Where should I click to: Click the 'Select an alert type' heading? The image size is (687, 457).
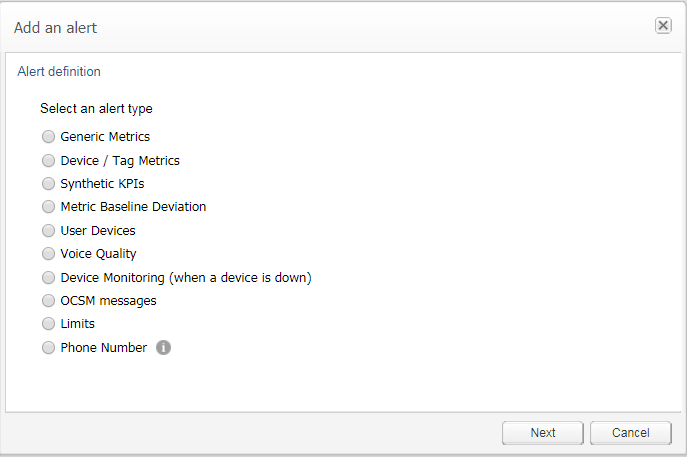(x=96, y=108)
